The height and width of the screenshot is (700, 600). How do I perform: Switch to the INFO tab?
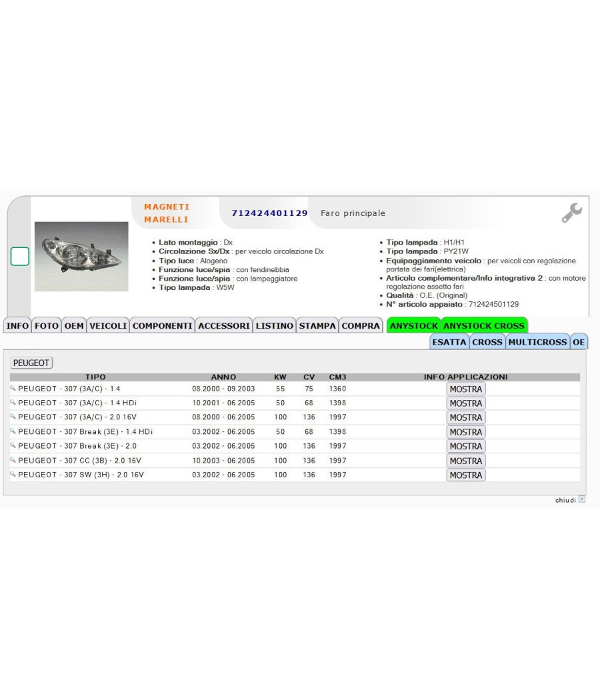(x=17, y=325)
